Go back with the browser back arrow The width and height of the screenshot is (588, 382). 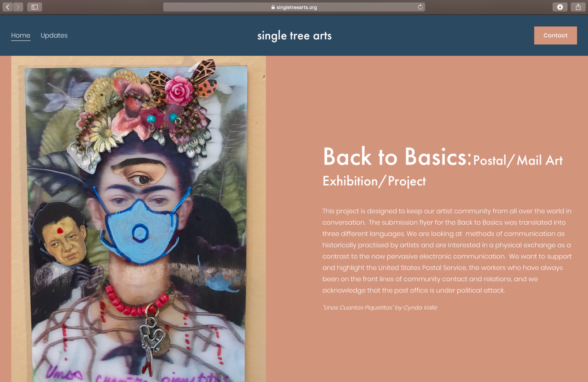(8, 7)
